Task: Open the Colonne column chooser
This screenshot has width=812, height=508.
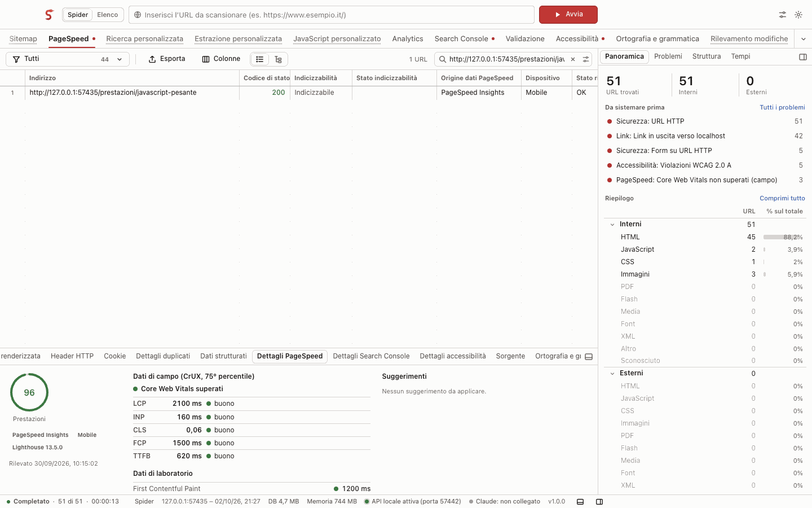Action: pos(221,59)
